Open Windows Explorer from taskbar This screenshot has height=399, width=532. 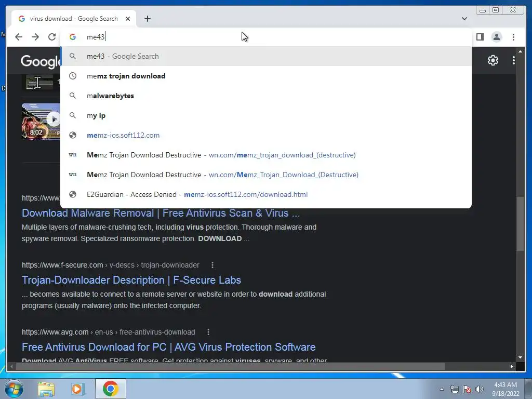point(46,389)
